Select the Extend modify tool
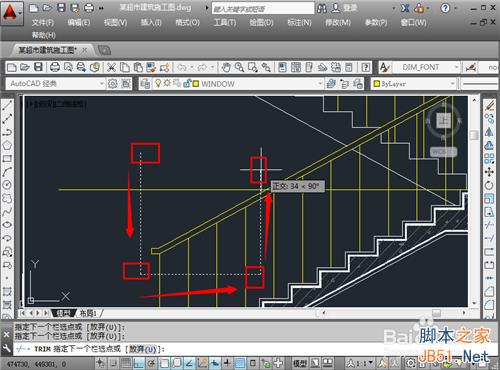This screenshot has width=500, height=370. click(x=489, y=238)
